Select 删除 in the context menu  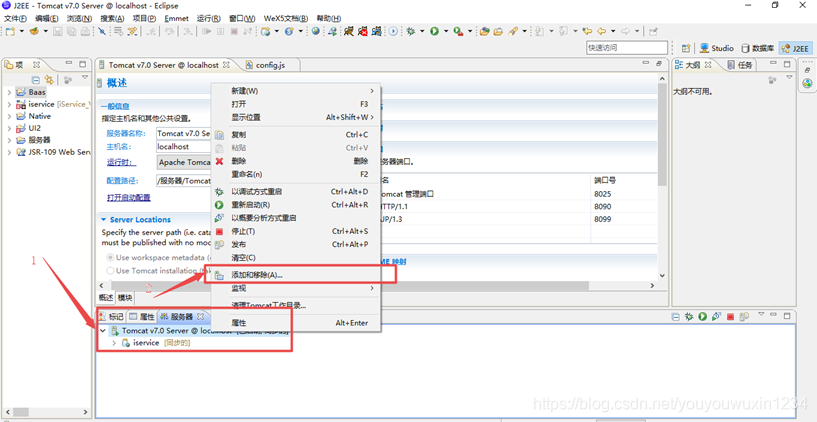coord(296,161)
